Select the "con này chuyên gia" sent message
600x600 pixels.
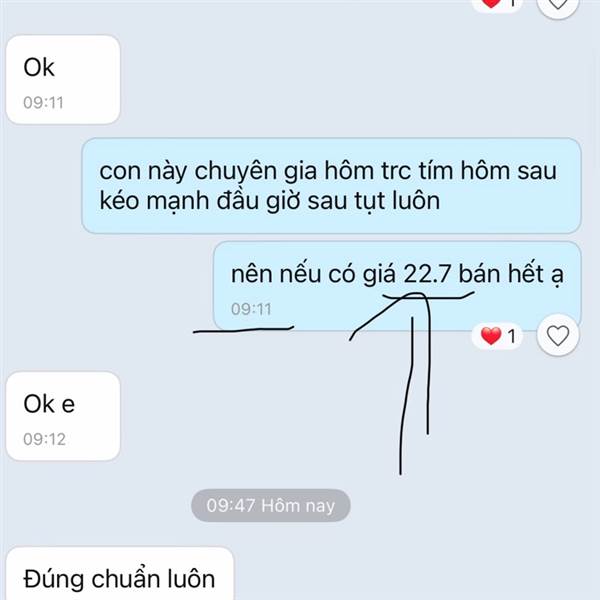point(331,186)
